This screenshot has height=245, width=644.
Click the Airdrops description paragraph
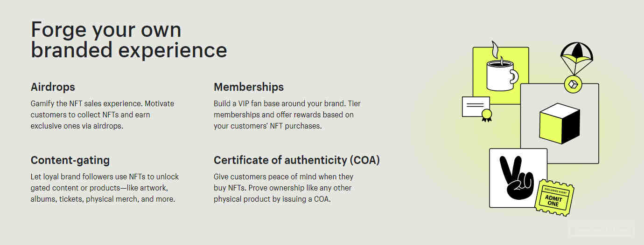click(x=102, y=115)
